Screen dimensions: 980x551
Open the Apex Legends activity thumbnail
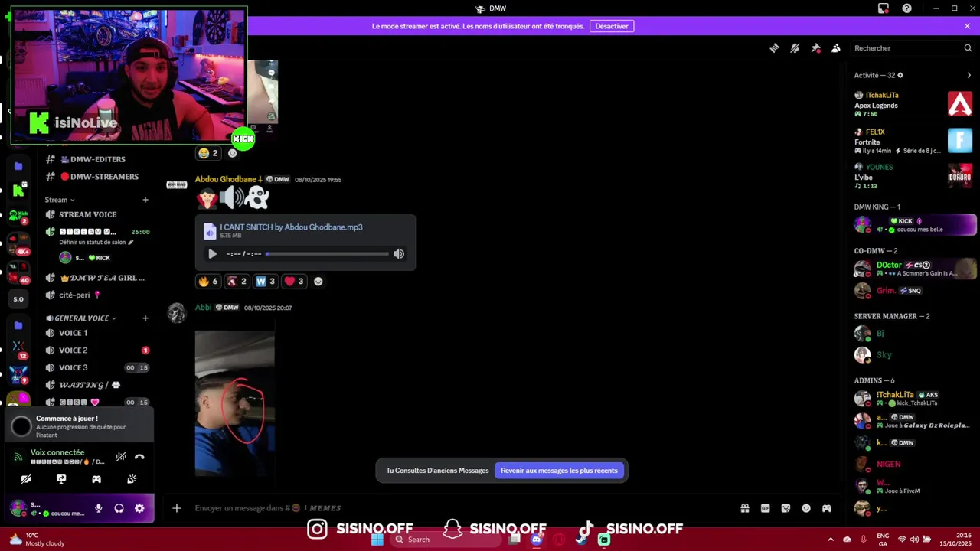click(960, 104)
